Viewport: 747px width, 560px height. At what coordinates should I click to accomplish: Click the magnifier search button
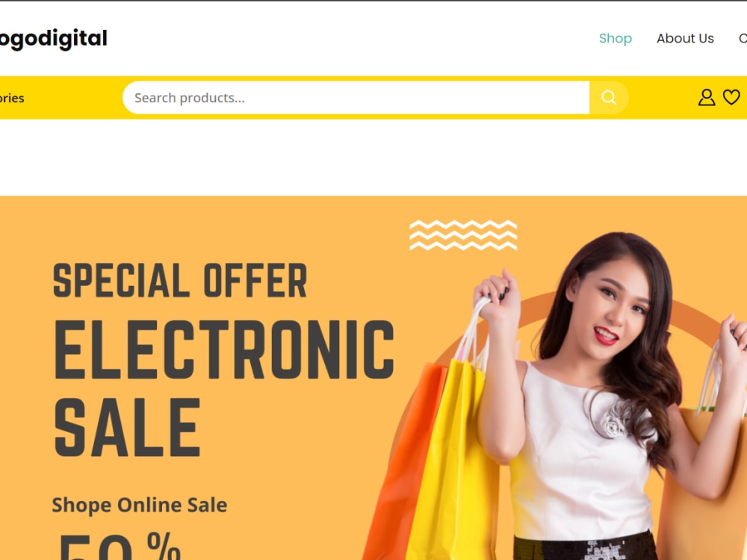point(608,98)
